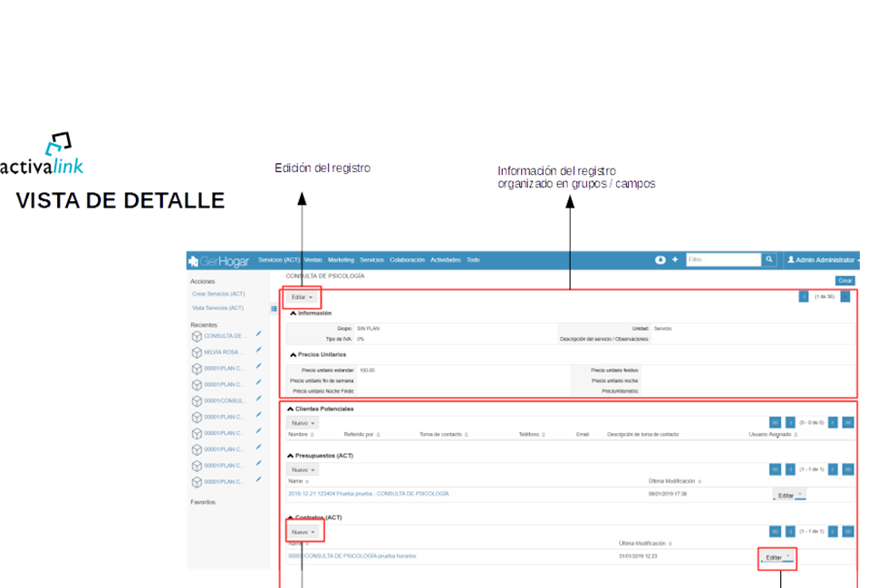Collapse the Presupuestos (ACT) subpanel
Viewport: 877px width, 588px height.
pos(320,456)
